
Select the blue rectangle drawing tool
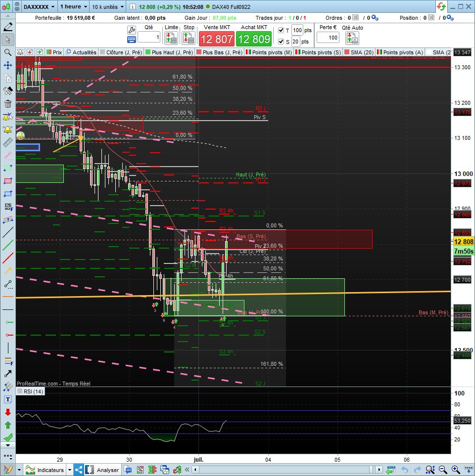point(8,194)
